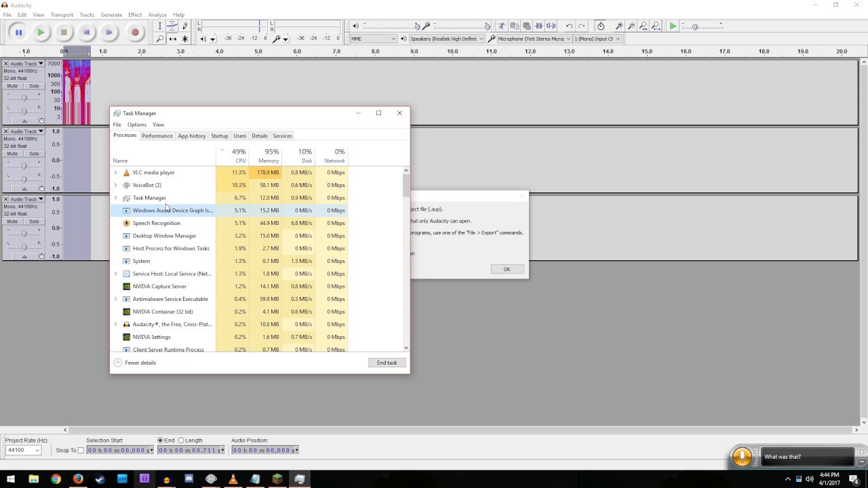Click the Selection Start time field

(120, 450)
